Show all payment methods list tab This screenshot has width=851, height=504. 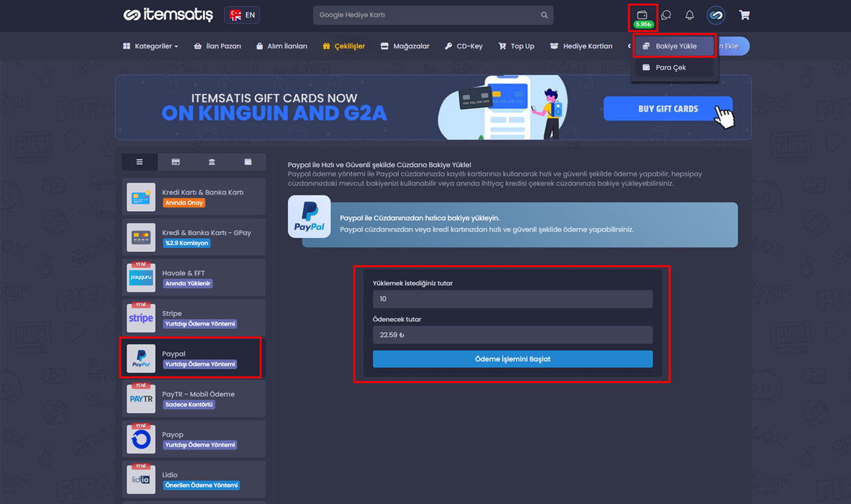(x=139, y=162)
